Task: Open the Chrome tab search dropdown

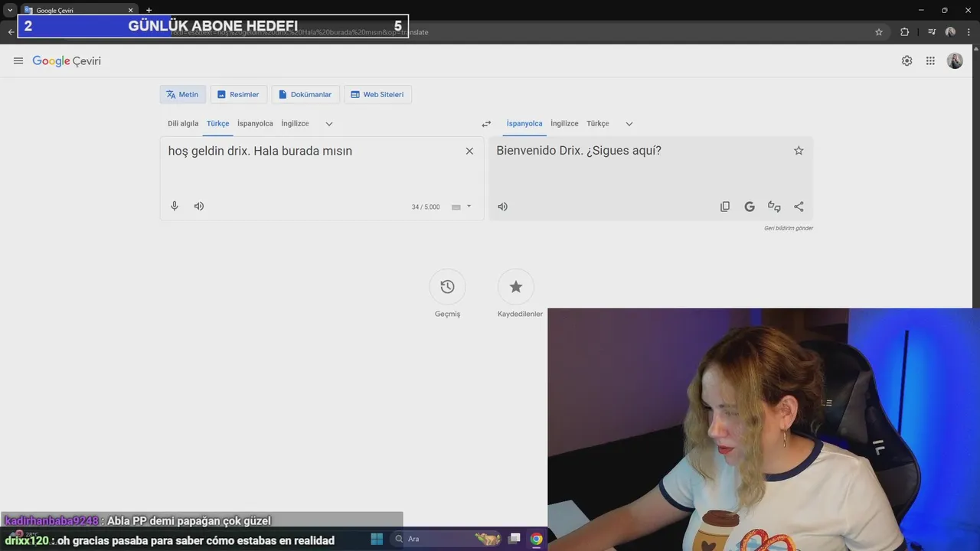Action: point(10,11)
